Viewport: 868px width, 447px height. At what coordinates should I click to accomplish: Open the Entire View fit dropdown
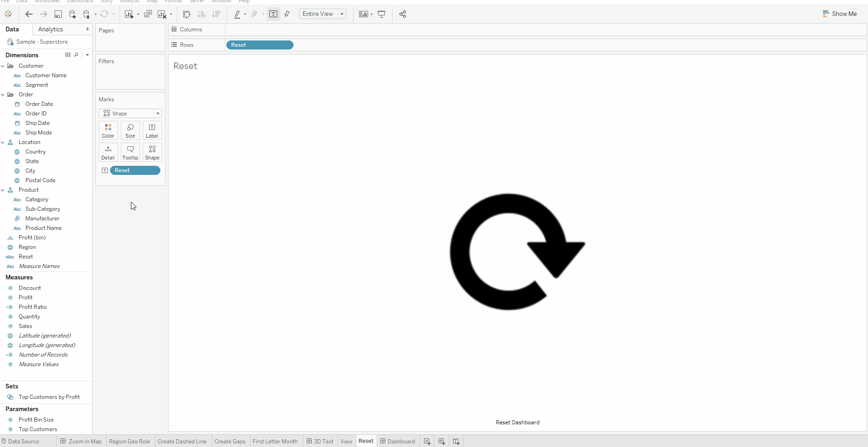(341, 14)
